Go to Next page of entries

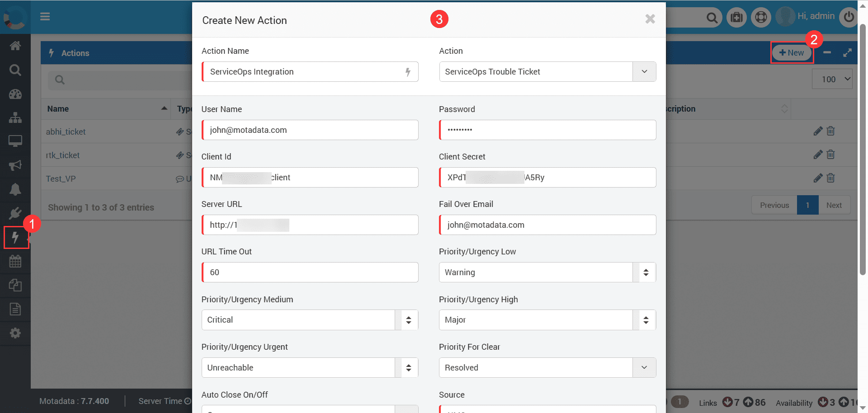tap(834, 205)
